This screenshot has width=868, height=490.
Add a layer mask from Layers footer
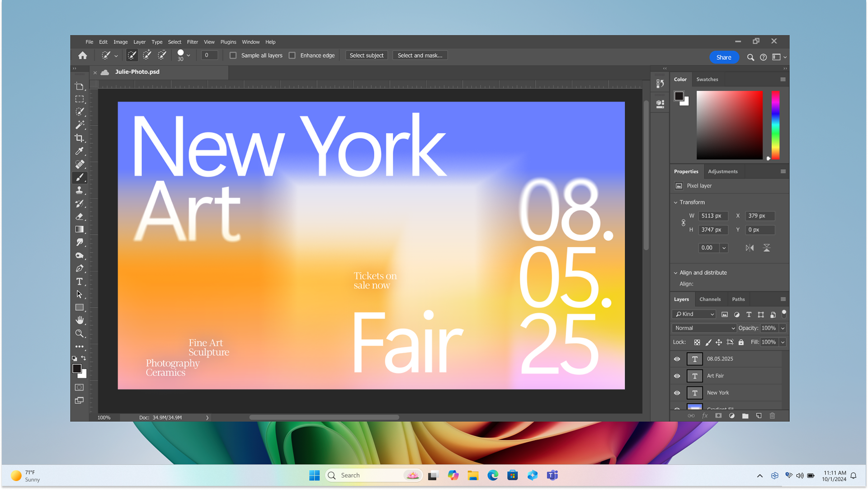[x=718, y=416]
